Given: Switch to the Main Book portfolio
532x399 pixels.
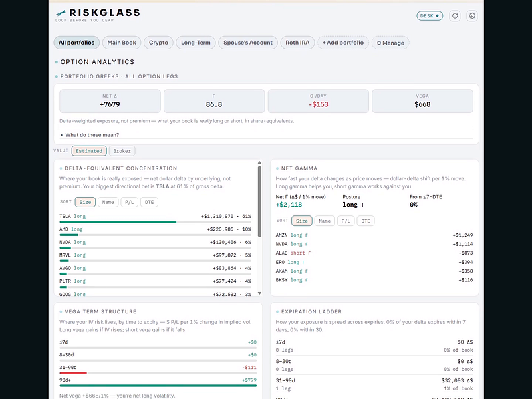Looking at the screenshot, I should [x=122, y=43].
